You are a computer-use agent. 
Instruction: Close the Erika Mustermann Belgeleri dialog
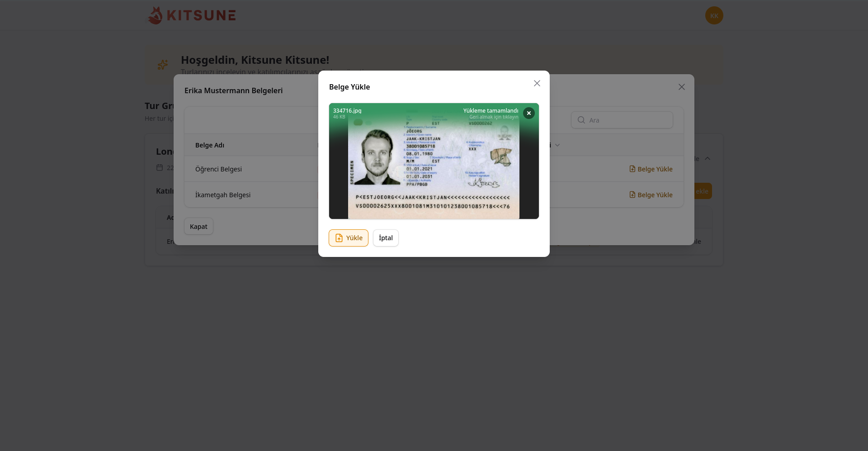[682, 87]
